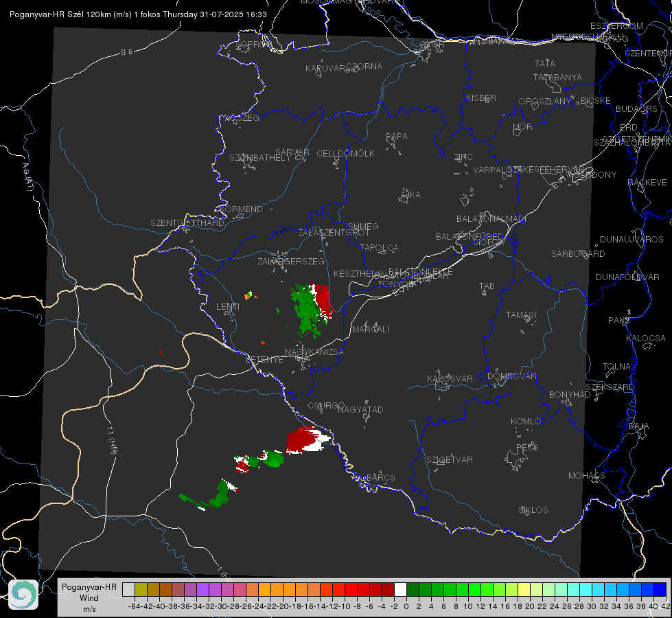Click the olive swatch above -64 value
This screenshot has height=618, width=672.
[141, 589]
